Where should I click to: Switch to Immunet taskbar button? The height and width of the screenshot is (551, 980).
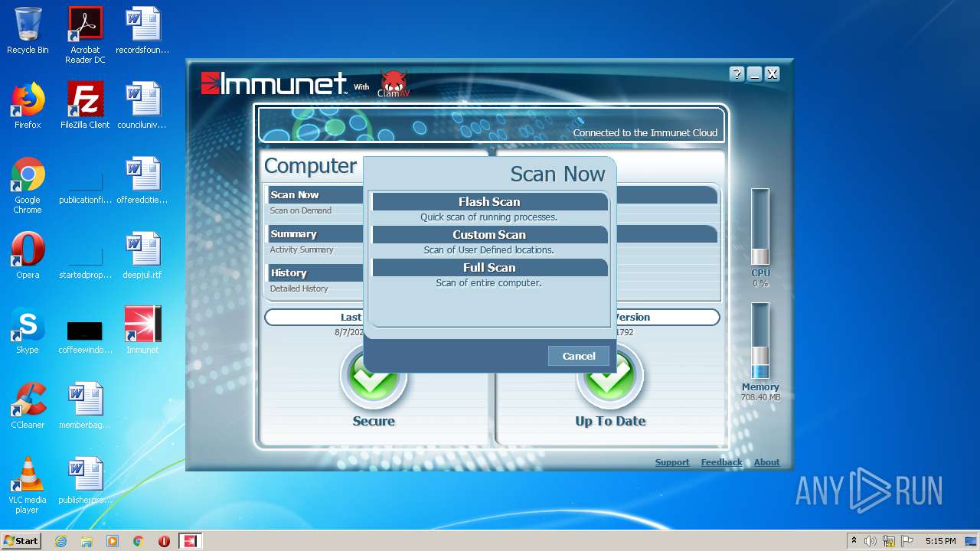coord(190,541)
